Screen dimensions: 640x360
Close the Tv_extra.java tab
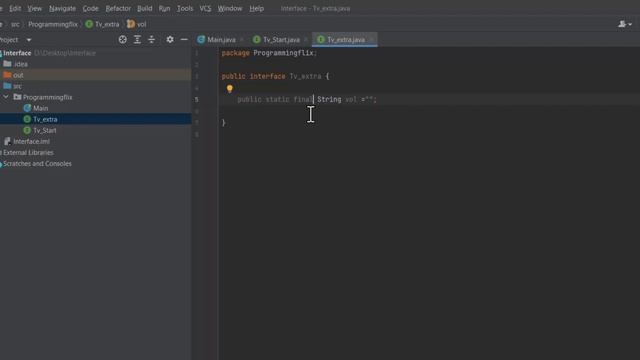pyautogui.click(x=371, y=40)
